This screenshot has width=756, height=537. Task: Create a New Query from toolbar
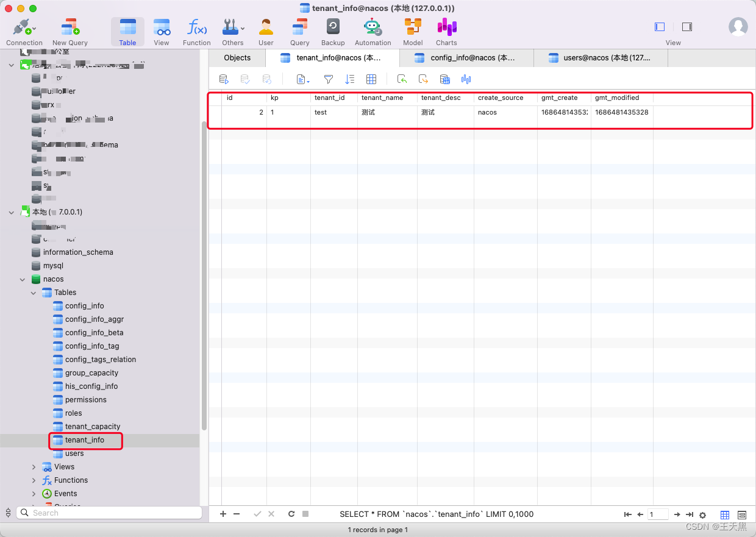click(70, 32)
